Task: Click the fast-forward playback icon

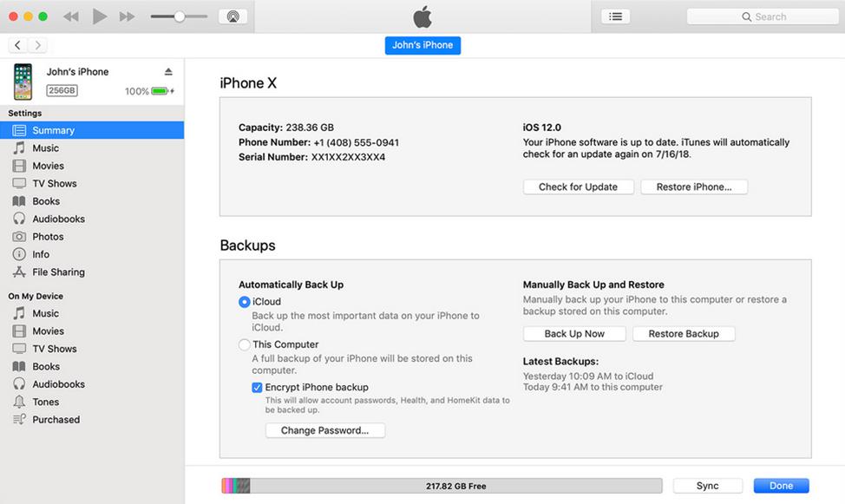Action: (x=128, y=16)
